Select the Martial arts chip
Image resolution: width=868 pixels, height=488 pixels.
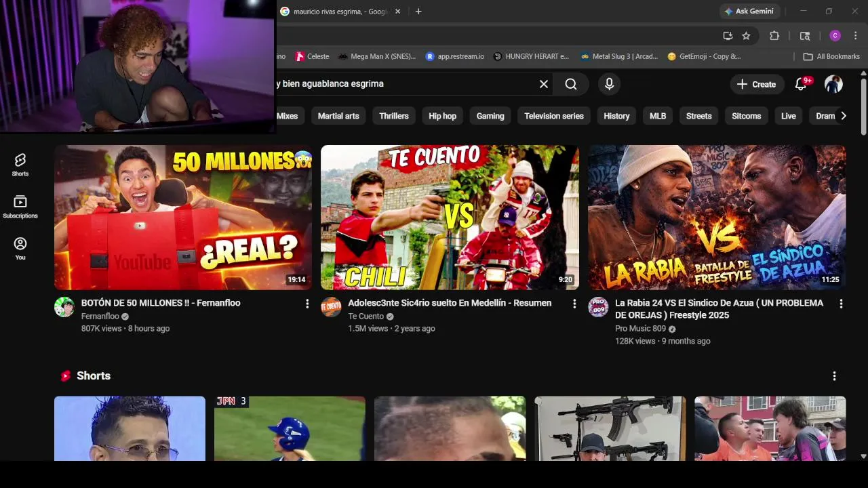click(x=338, y=116)
